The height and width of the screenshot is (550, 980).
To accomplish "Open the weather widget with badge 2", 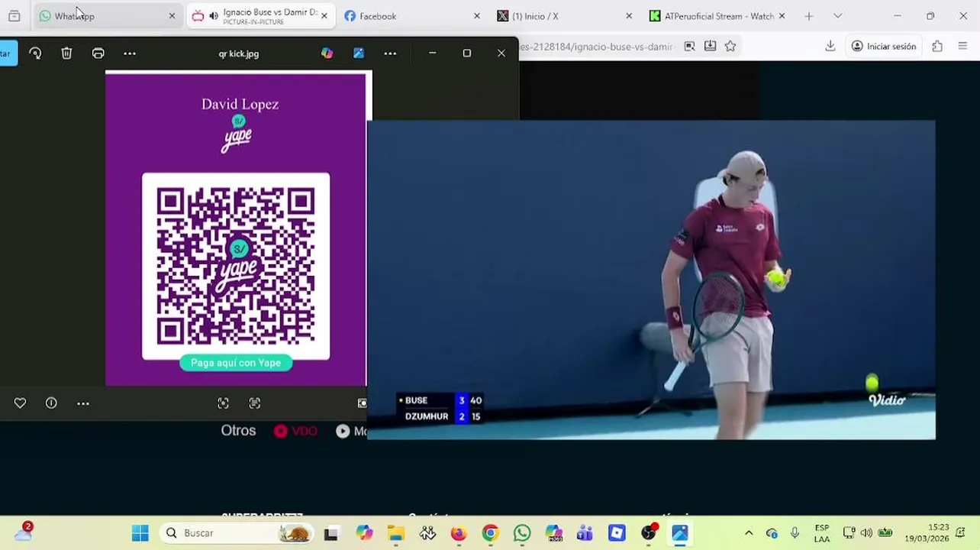I will [24, 533].
